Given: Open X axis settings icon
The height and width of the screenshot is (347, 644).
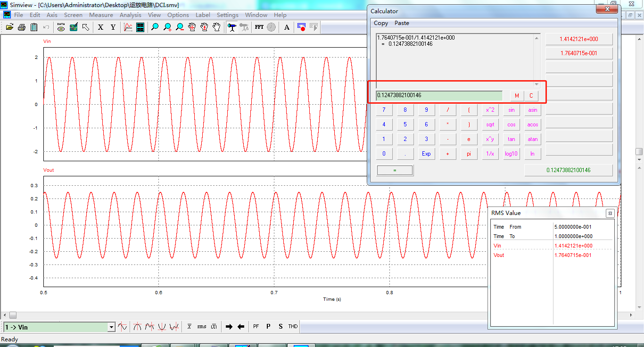Looking at the screenshot, I should click(100, 27).
